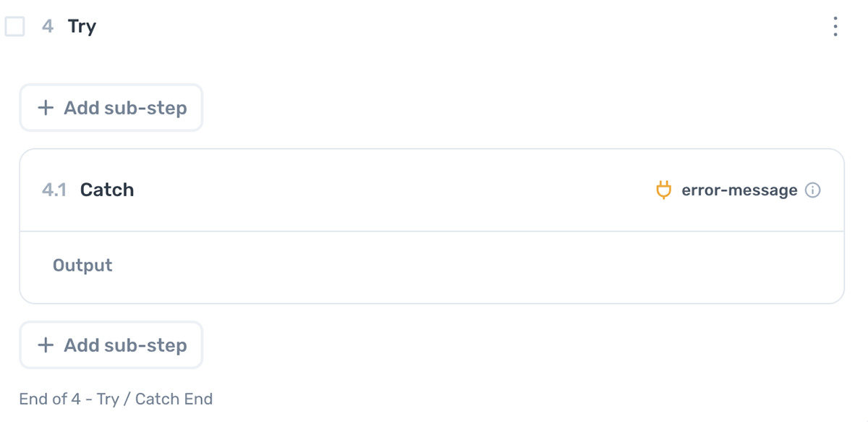Click the step number 4 label
The height and width of the screenshot is (422, 868).
click(x=48, y=27)
